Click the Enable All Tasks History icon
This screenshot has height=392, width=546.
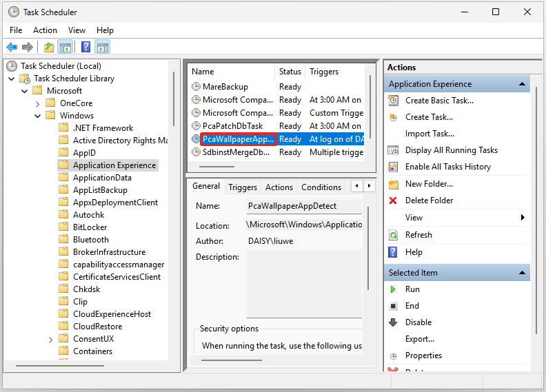coord(393,167)
